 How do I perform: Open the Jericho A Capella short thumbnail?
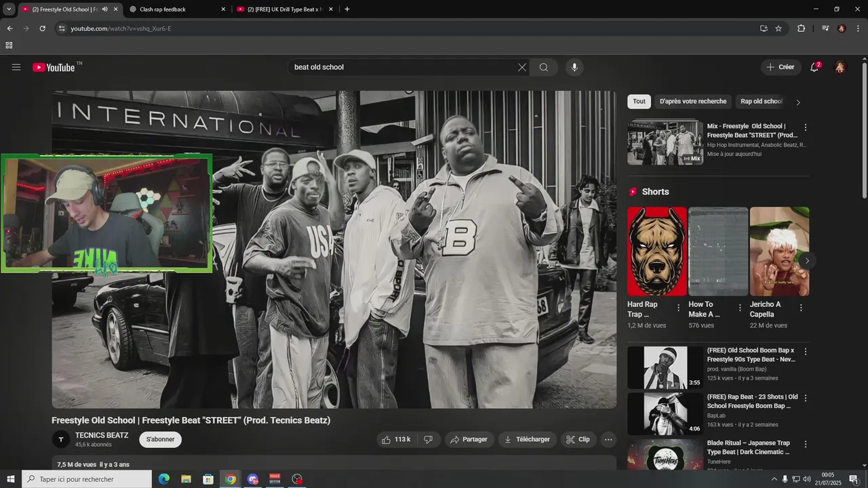point(779,251)
